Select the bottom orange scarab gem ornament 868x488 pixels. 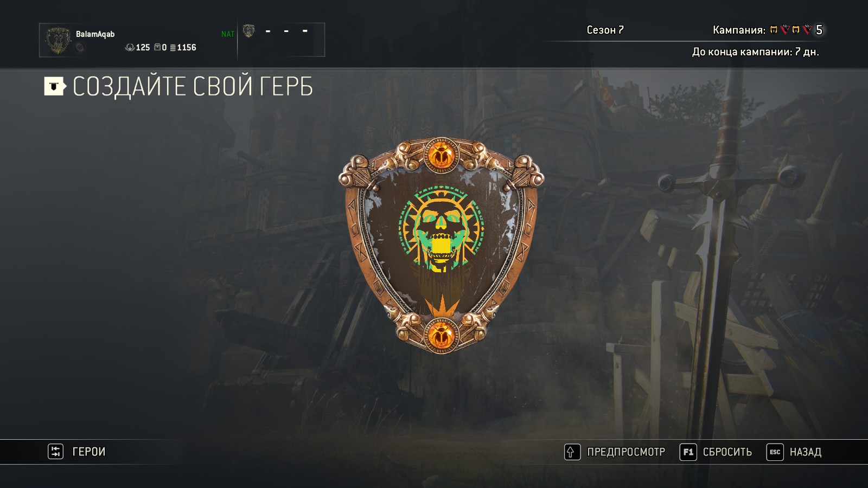[441, 335]
